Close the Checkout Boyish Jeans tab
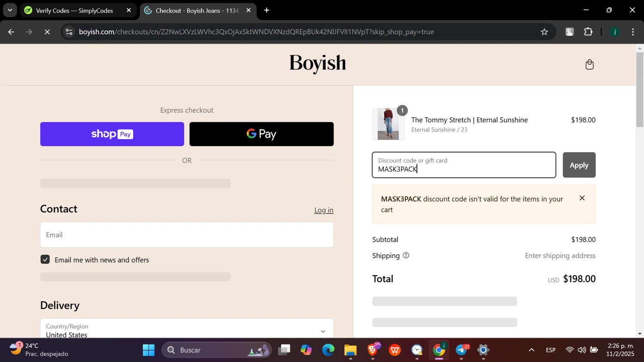 (248, 10)
